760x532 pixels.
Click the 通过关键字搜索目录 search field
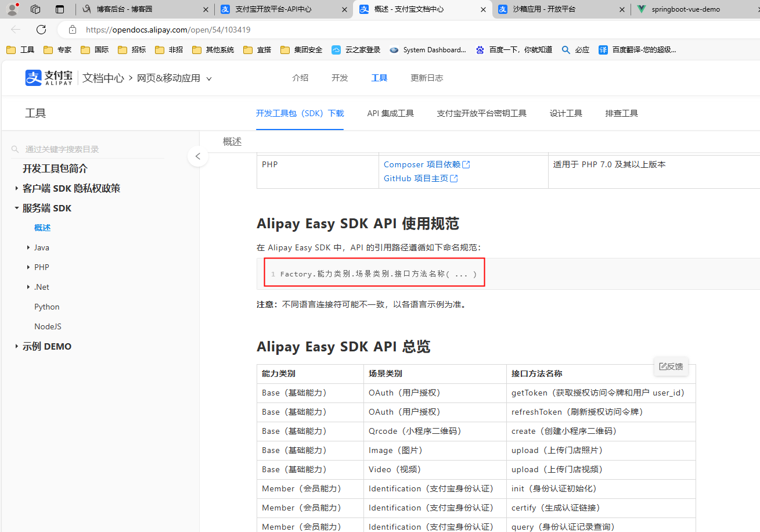pos(88,149)
